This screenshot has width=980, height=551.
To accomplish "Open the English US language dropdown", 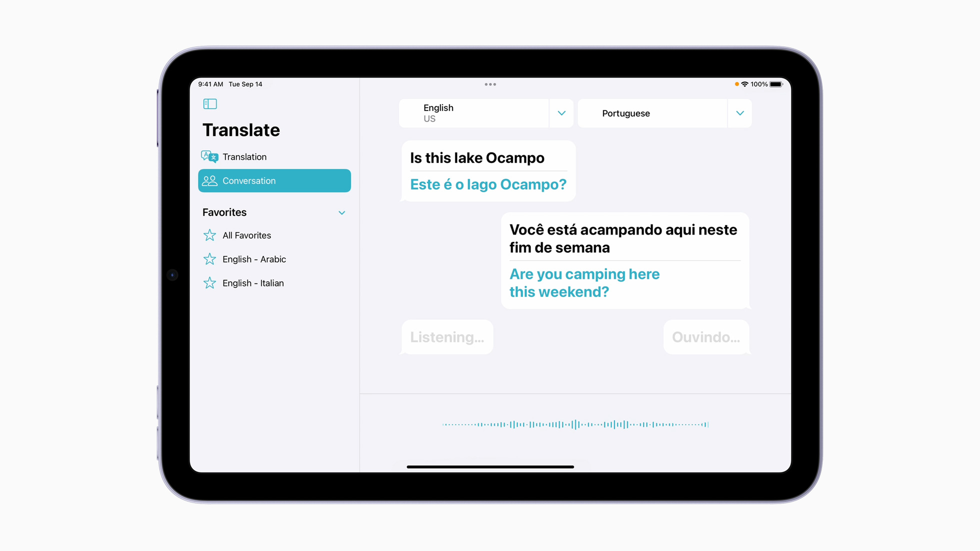I will click(561, 113).
